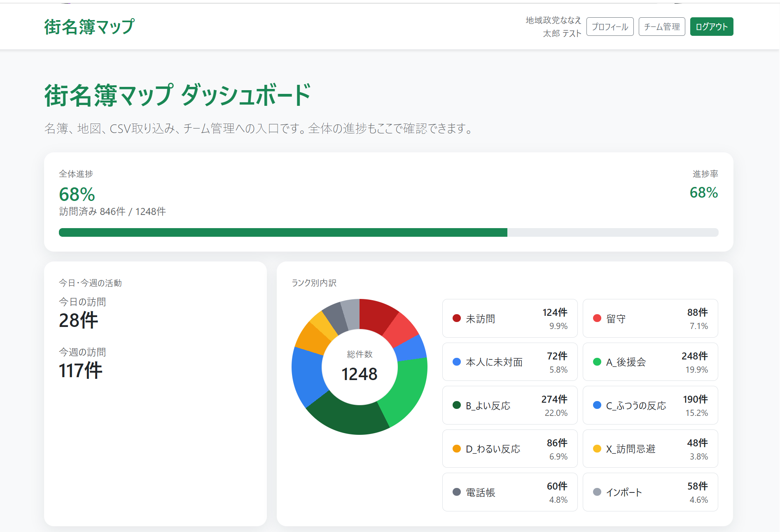Click the 今日・今週の活動 heading
780x532 pixels.
click(90, 283)
